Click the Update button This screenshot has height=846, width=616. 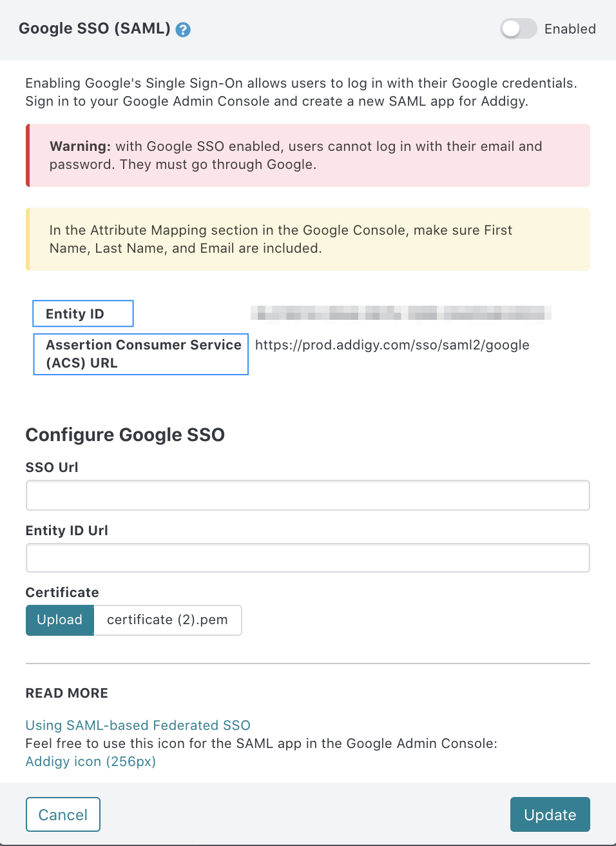(x=550, y=814)
